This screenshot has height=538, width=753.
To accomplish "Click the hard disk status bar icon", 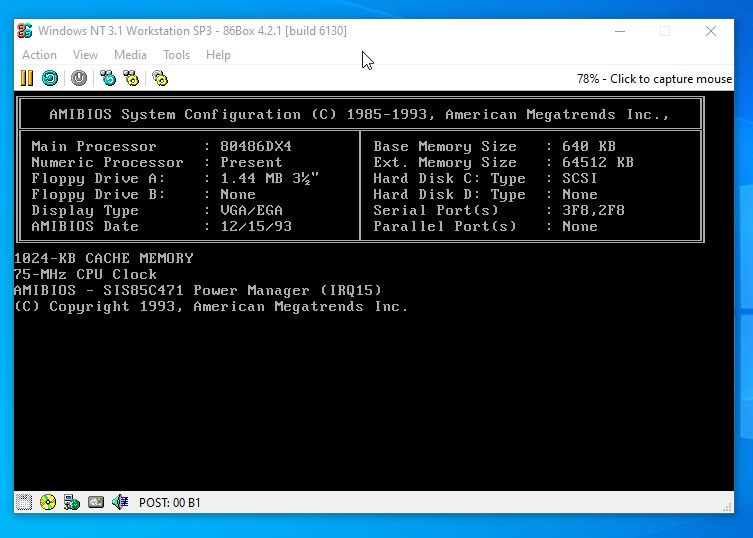I will point(96,502).
